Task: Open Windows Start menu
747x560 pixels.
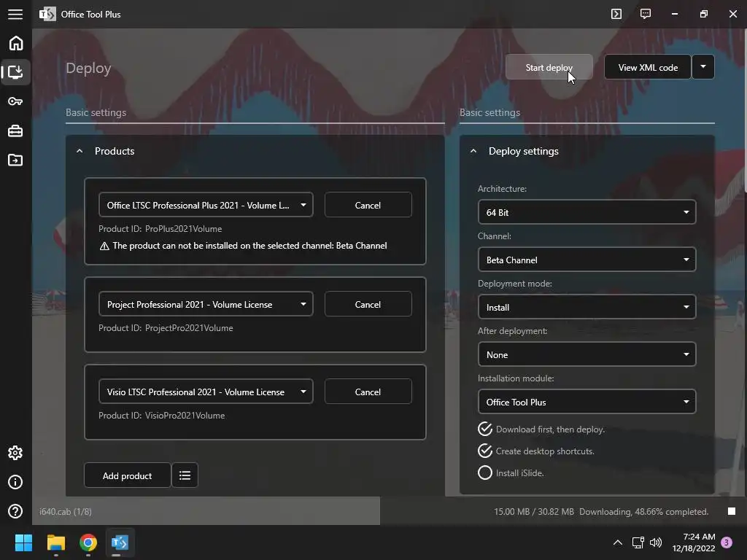Action: click(23, 542)
